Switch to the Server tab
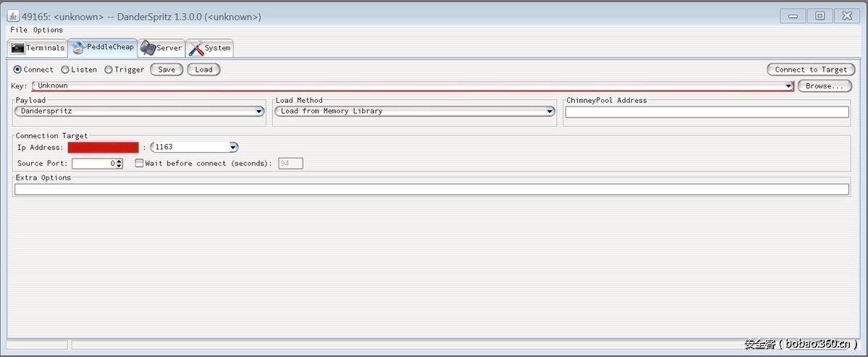The width and height of the screenshot is (868, 357). click(x=161, y=48)
